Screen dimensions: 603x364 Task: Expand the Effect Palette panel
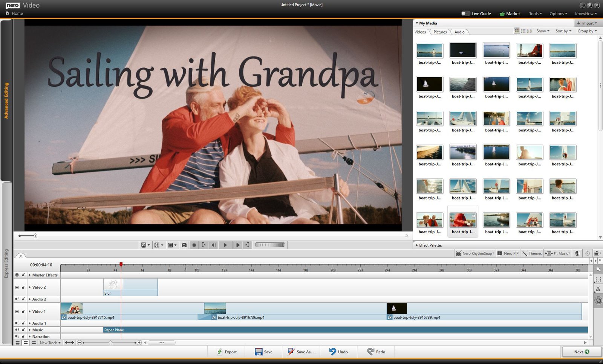tap(417, 245)
